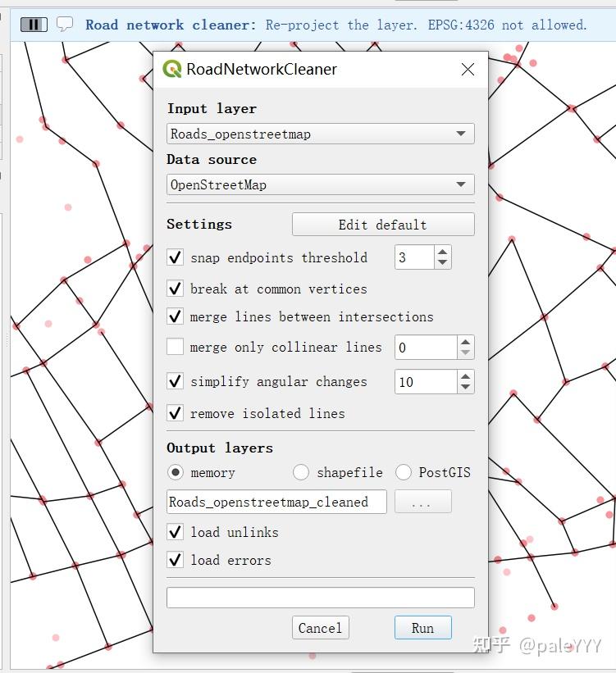
Task: Toggle break at common vertices checkbox
Action: pyautogui.click(x=175, y=289)
